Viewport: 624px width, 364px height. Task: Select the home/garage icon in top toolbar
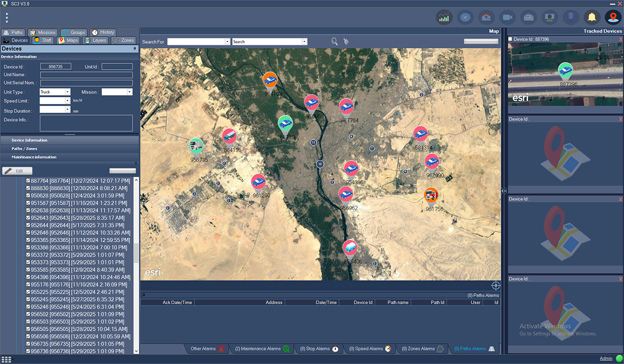pyautogui.click(x=486, y=17)
